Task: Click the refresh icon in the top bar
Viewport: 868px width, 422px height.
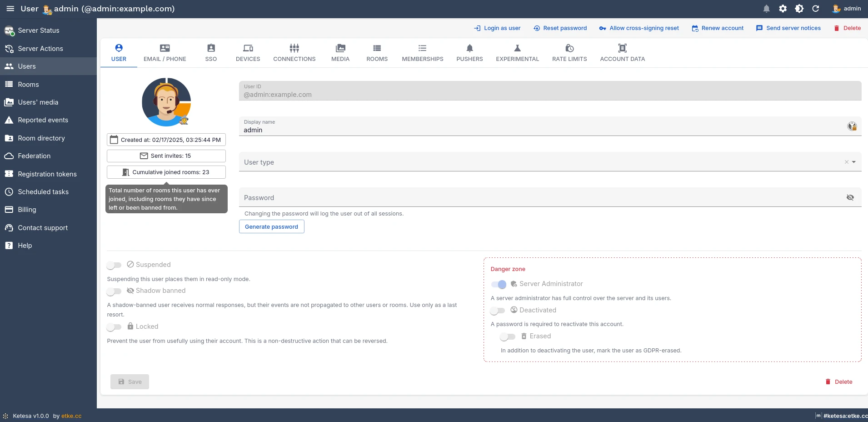Action: tap(816, 9)
